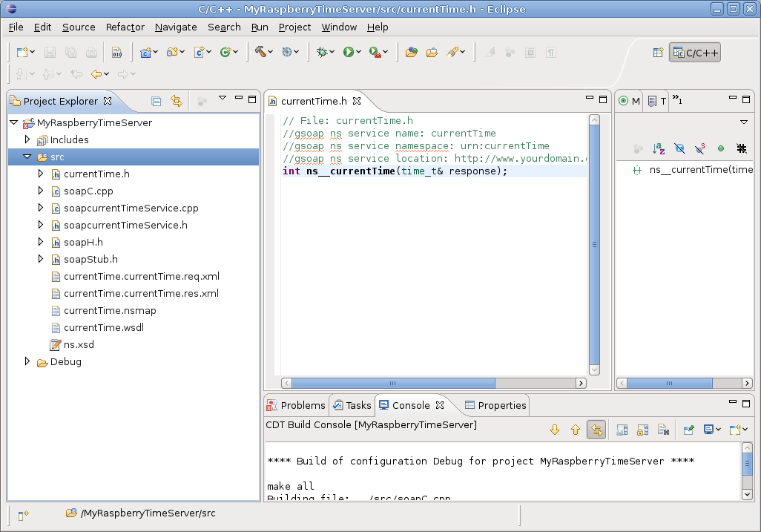
Task: Toggle Pin Console
Action: click(689, 430)
